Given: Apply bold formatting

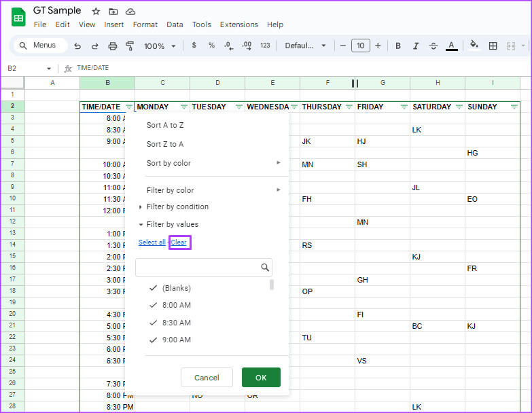Looking at the screenshot, I should 398,46.
